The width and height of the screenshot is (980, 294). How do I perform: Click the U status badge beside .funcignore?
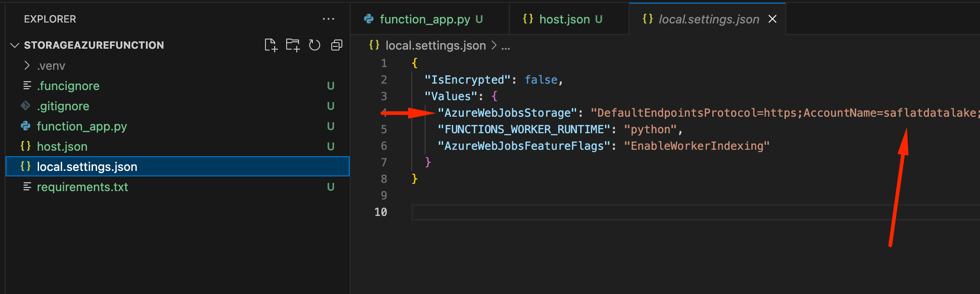(330, 86)
